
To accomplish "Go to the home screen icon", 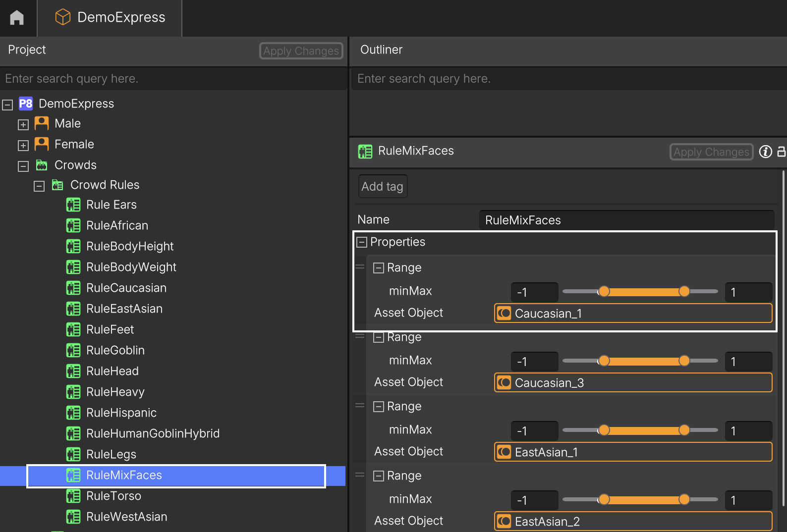I will [x=17, y=18].
